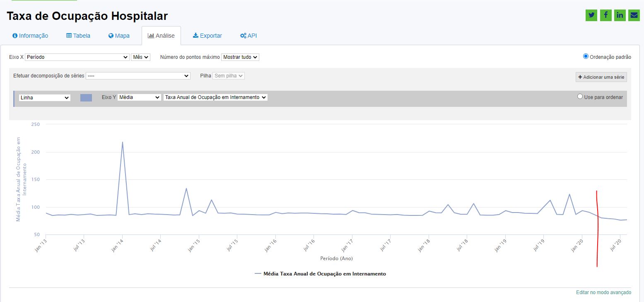Open the Mapa tab
This screenshot has height=302, width=644.
pos(119,36)
